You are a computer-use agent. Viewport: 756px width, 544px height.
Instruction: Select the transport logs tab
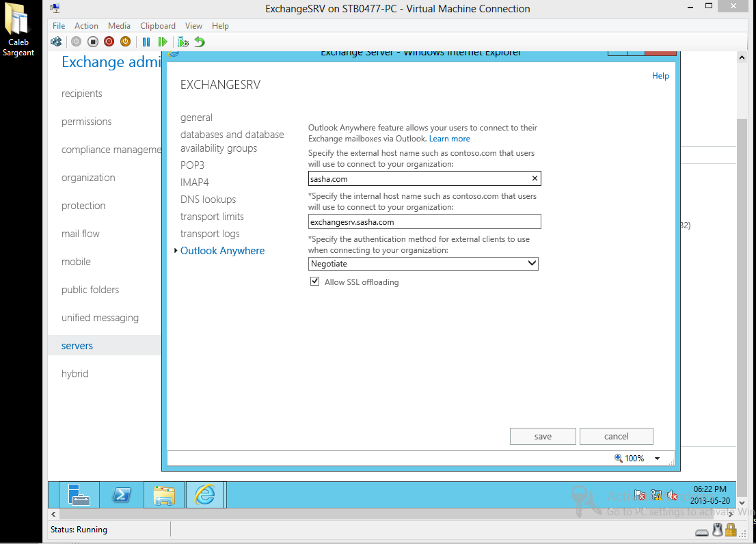click(210, 234)
